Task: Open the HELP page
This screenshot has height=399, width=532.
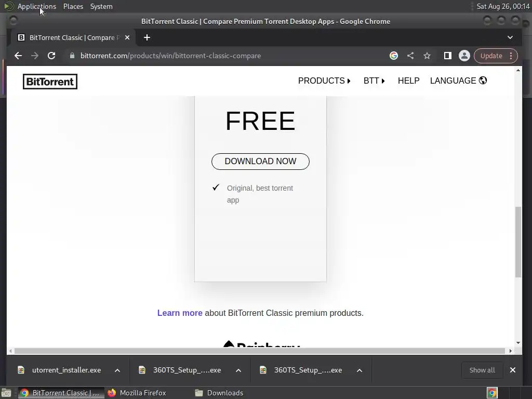Action: 408,81
